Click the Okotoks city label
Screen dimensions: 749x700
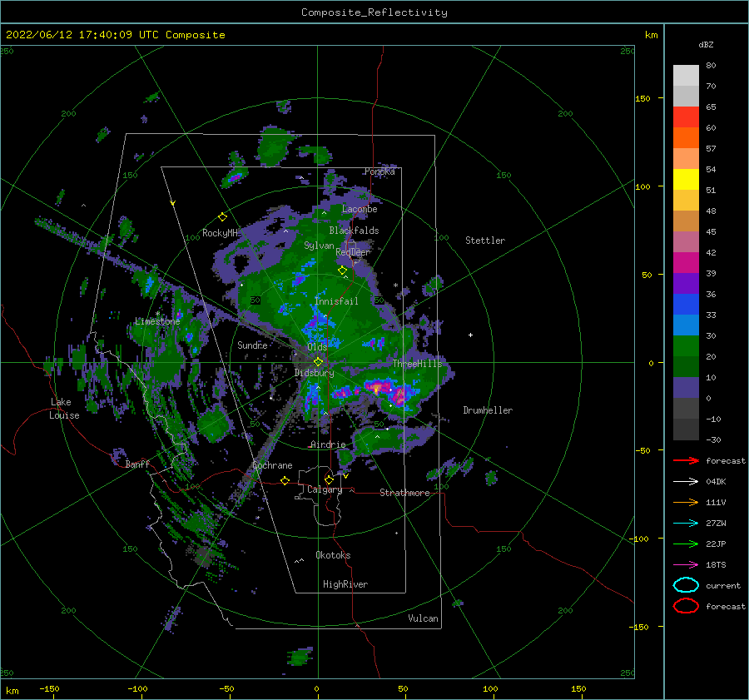pos(333,555)
